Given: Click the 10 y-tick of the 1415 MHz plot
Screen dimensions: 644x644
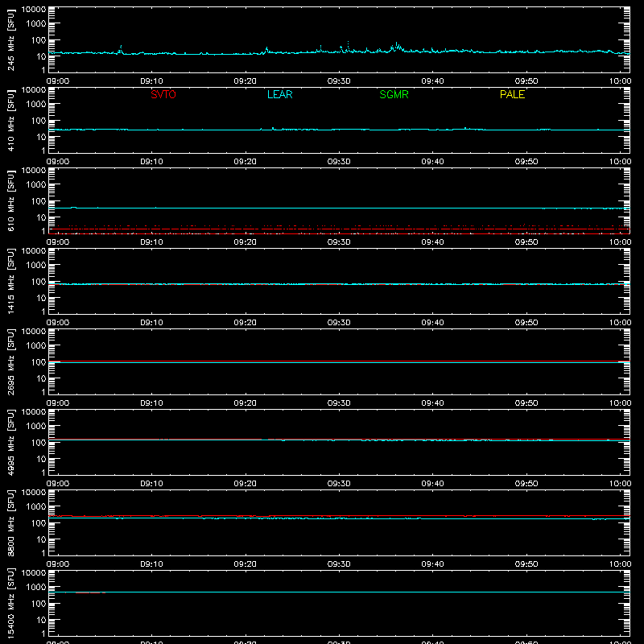Looking at the screenshot, I should point(41,298).
